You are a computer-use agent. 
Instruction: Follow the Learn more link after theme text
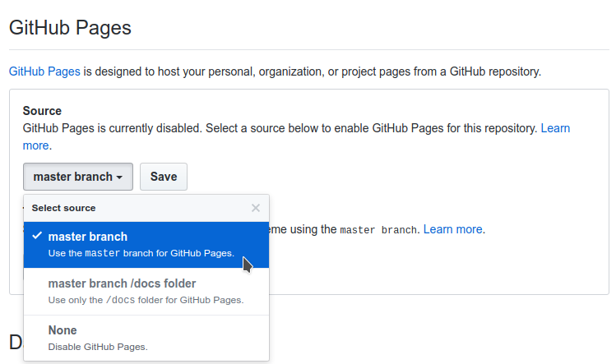(x=453, y=229)
